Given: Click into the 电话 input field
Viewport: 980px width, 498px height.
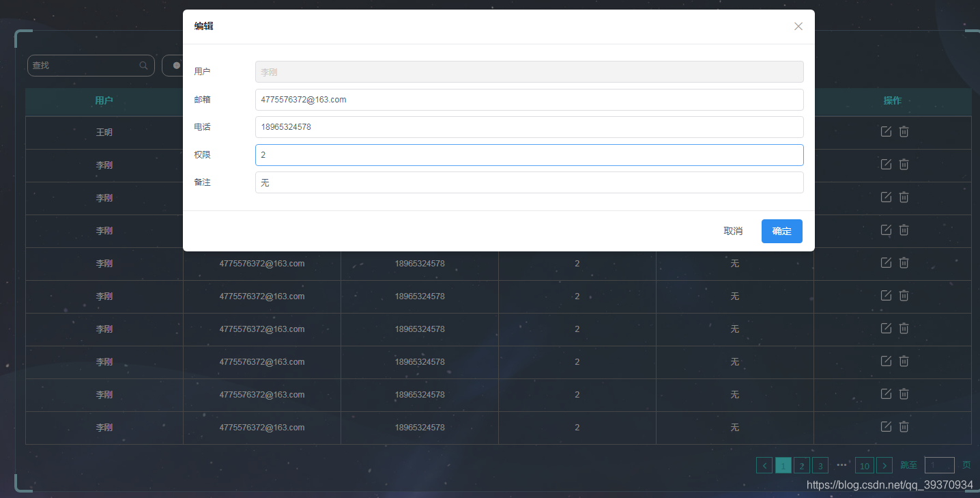Looking at the screenshot, I should pyautogui.click(x=530, y=127).
